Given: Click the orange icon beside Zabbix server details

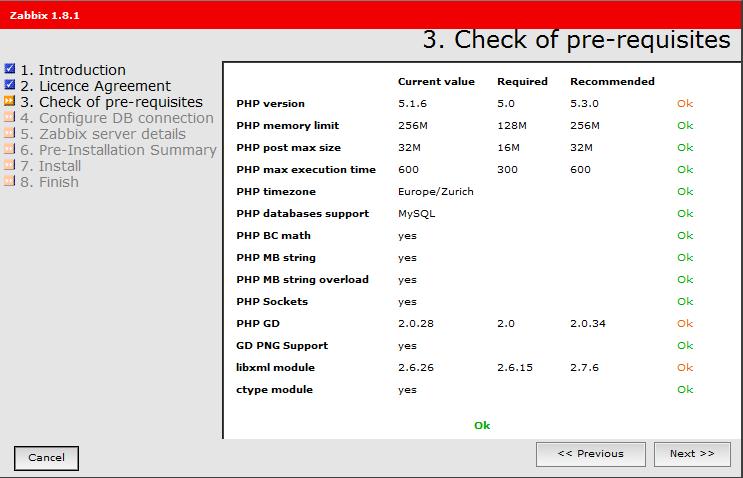Looking at the screenshot, I should (10, 133).
